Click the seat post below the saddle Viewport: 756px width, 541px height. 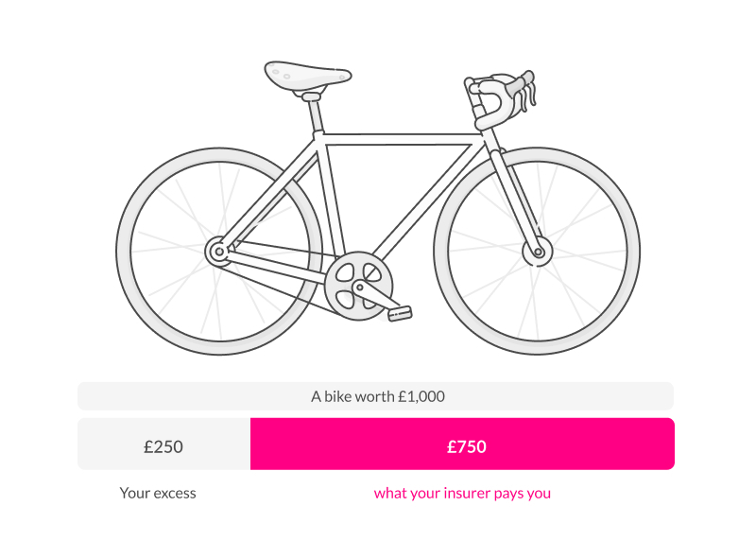click(x=315, y=114)
